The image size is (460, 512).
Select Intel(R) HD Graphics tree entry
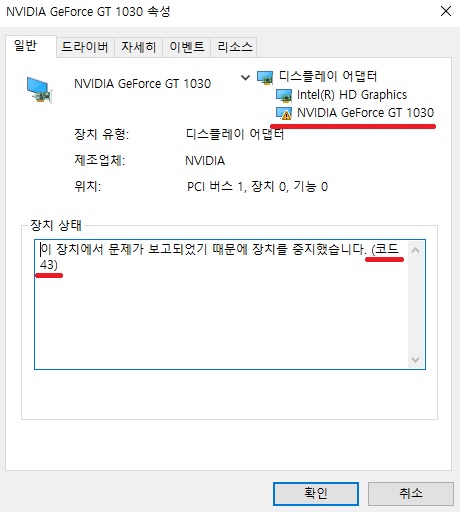coord(352,95)
